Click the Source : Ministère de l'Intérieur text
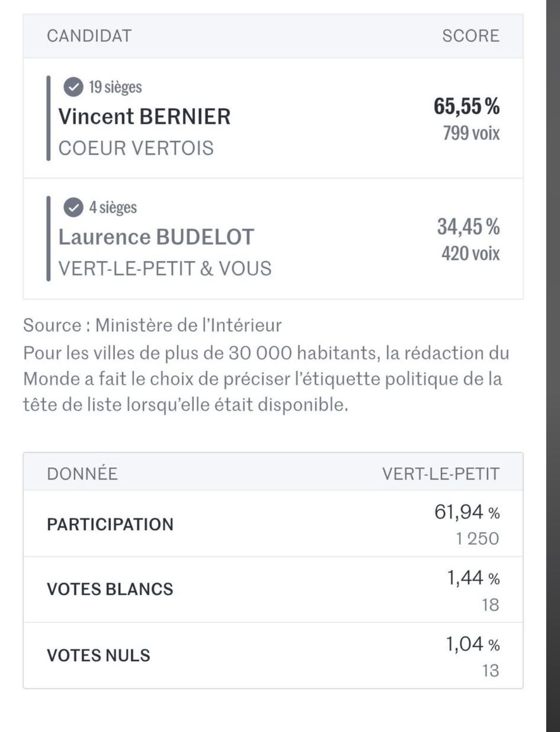This screenshot has height=732, width=560. pyautogui.click(x=152, y=325)
